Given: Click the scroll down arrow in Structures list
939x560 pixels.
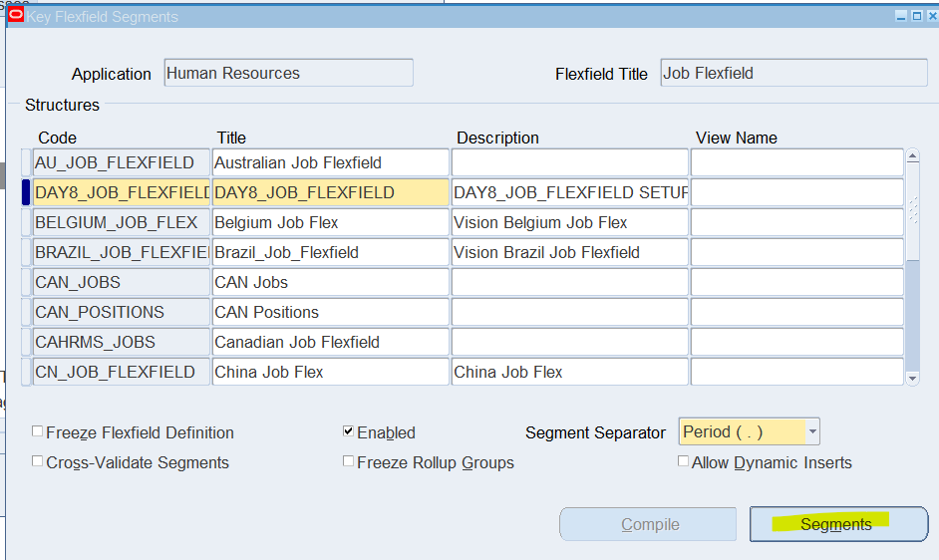Looking at the screenshot, I should coord(912,378).
